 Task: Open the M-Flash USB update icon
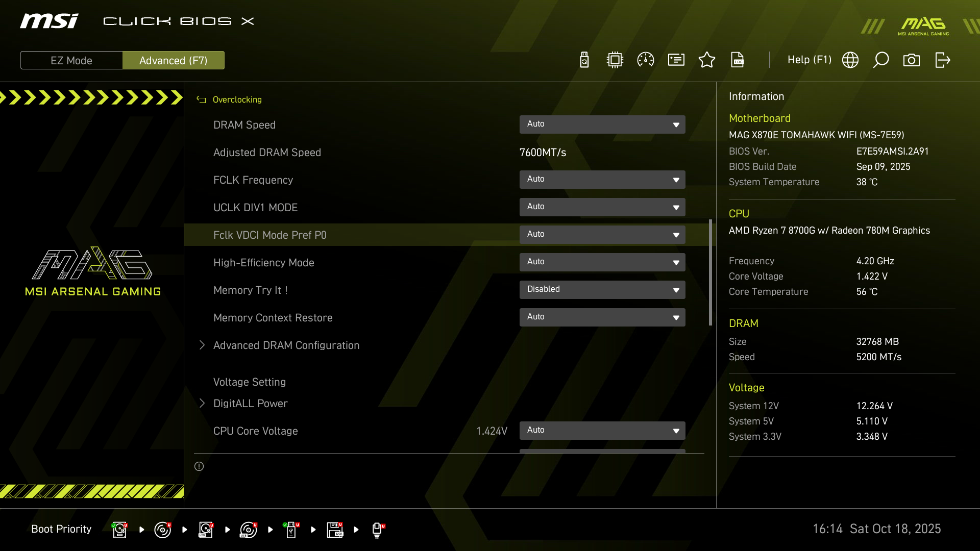(x=584, y=60)
